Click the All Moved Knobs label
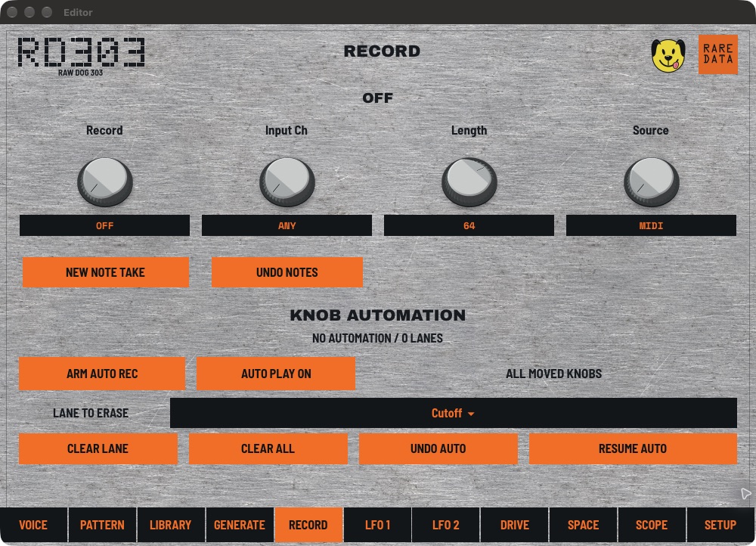Viewport: 756px width, 546px height. [x=553, y=374]
